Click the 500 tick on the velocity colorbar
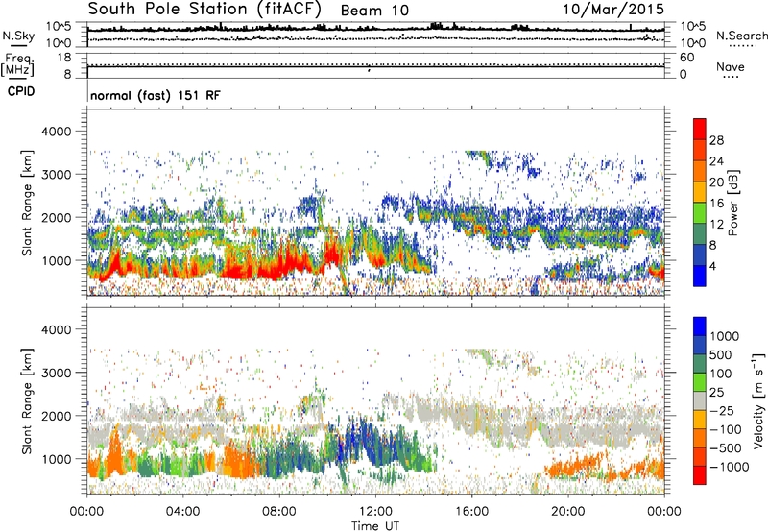The width and height of the screenshot is (768, 532). 722,354
